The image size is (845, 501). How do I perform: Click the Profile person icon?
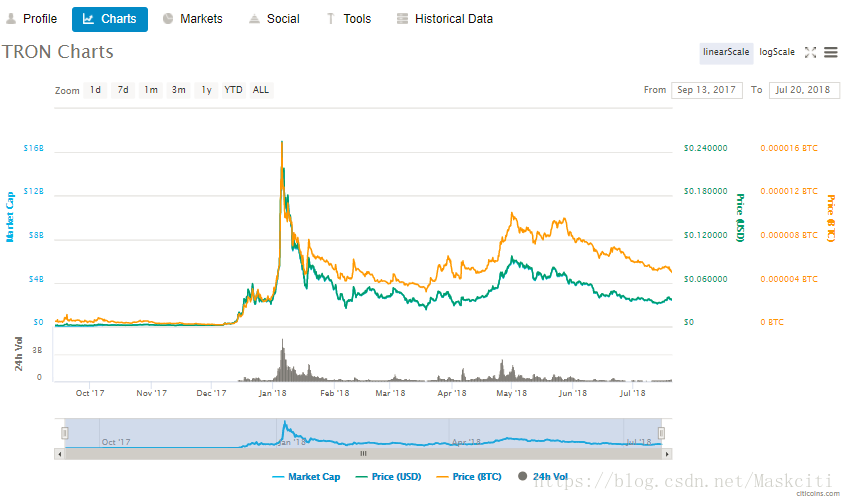[x=11, y=19]
